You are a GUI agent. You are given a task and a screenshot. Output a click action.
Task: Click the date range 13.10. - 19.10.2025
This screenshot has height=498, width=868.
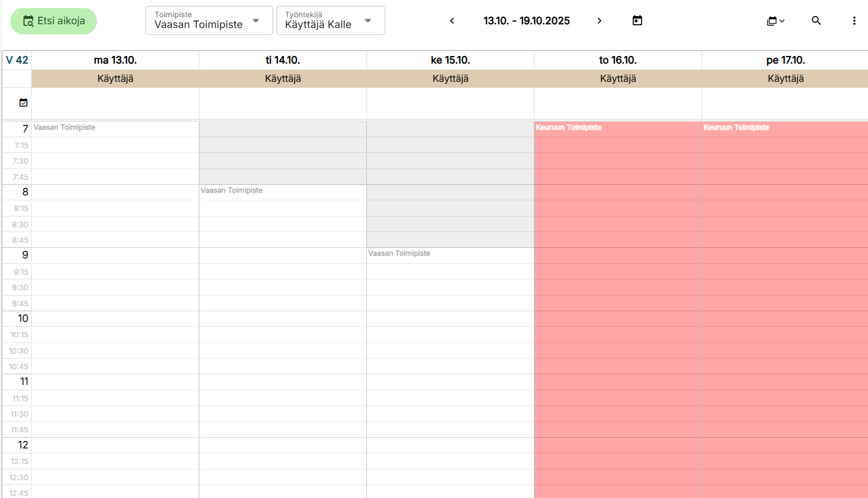coord(526,21)
